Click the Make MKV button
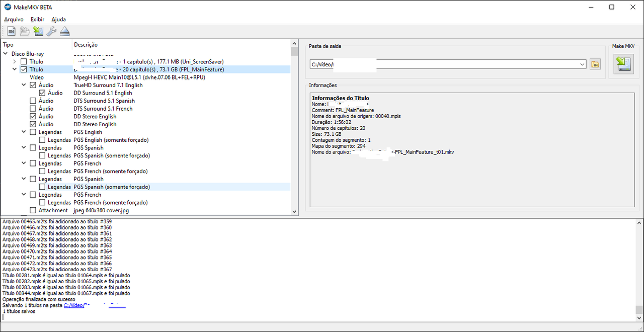This screenshot has width=644, height=332. (x=623, y=64)
